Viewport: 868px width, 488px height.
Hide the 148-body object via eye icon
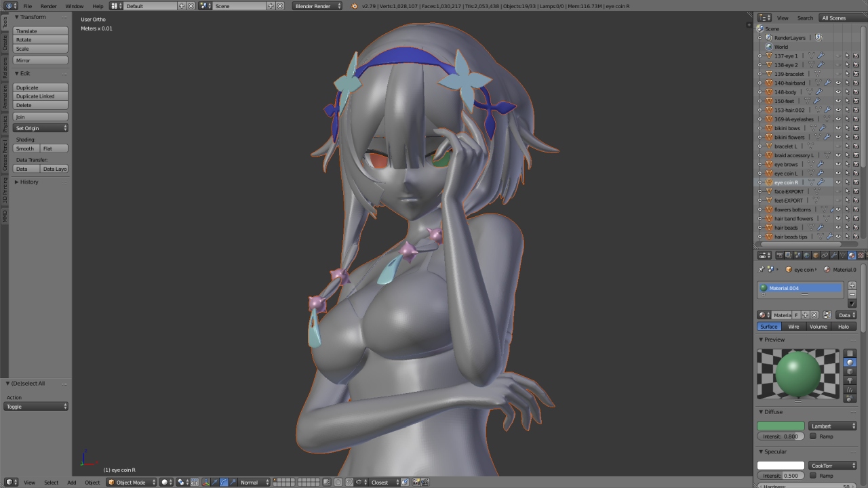(838, 91)
